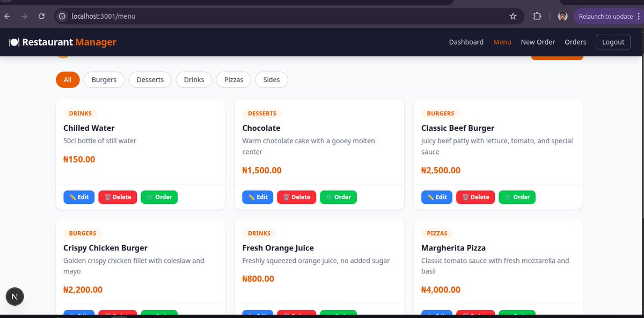Screen dimensions: 644x318
Task: Click the ₦800.00 price
Action: [259, 279]
